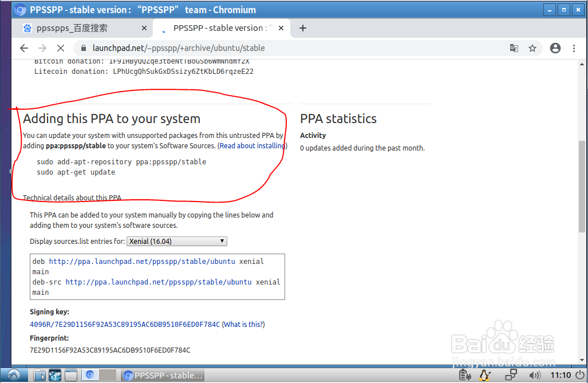
Task: Bookmark this page with the star icon
Action: point(532,48)
